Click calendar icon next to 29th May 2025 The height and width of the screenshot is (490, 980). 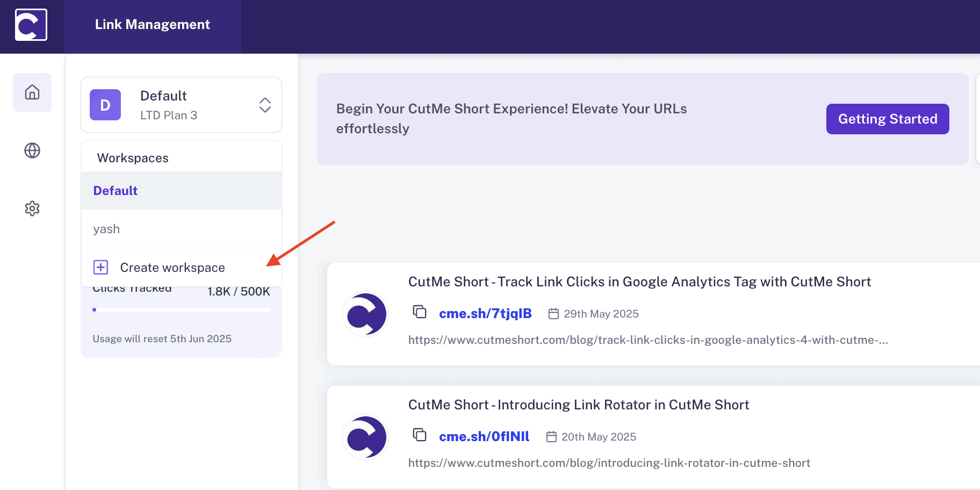coord(553,314)
